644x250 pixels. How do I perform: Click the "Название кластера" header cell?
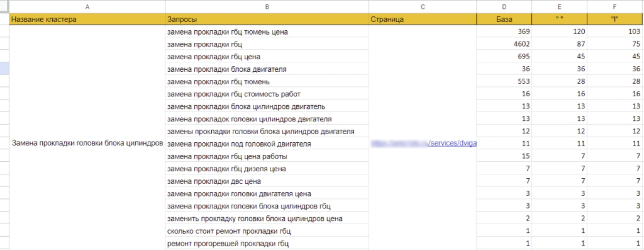[87, 19]
